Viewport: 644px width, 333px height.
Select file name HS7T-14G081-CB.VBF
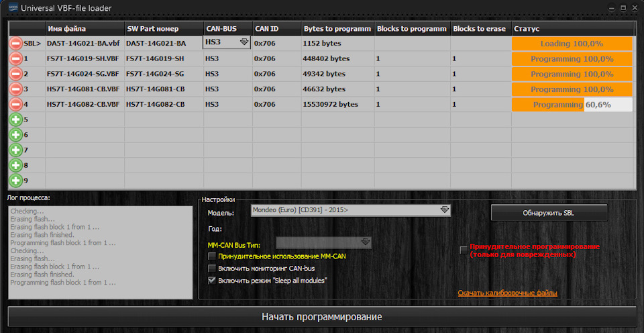pos(83,89)
